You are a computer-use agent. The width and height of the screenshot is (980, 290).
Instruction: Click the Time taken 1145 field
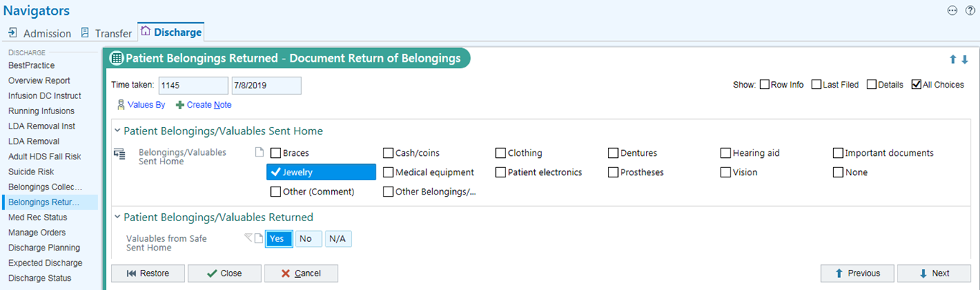[194, 85]
